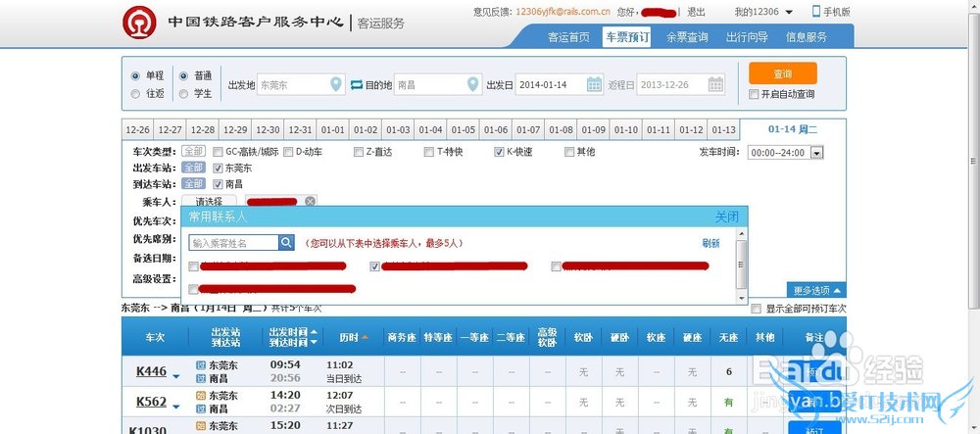Select the 12-31 date tab

300,130
